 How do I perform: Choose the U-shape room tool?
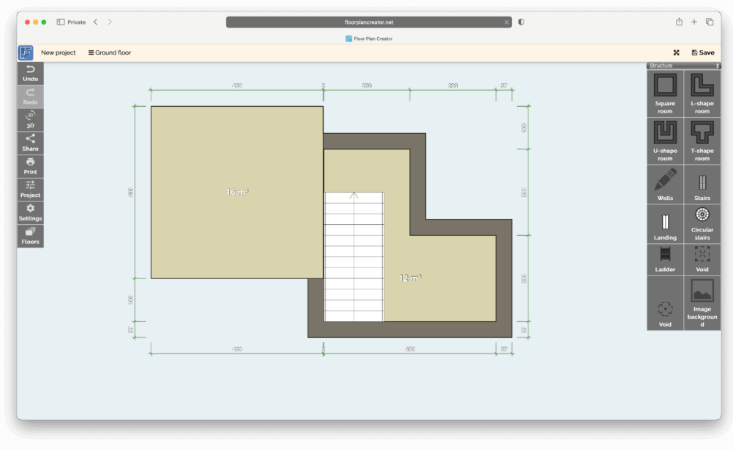[665, 138]
